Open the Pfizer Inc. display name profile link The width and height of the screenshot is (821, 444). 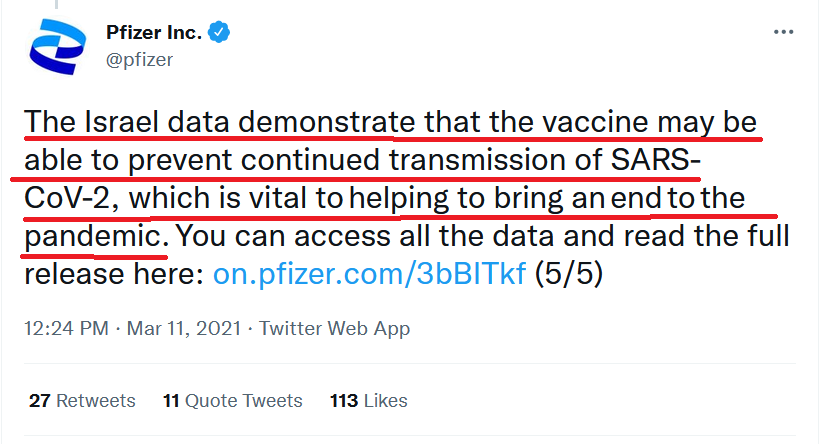click(154, 32)
